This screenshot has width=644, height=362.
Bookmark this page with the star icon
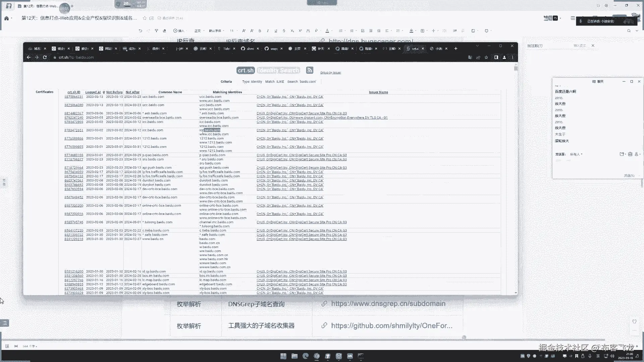pyautogui.click(x=486, y=57)
